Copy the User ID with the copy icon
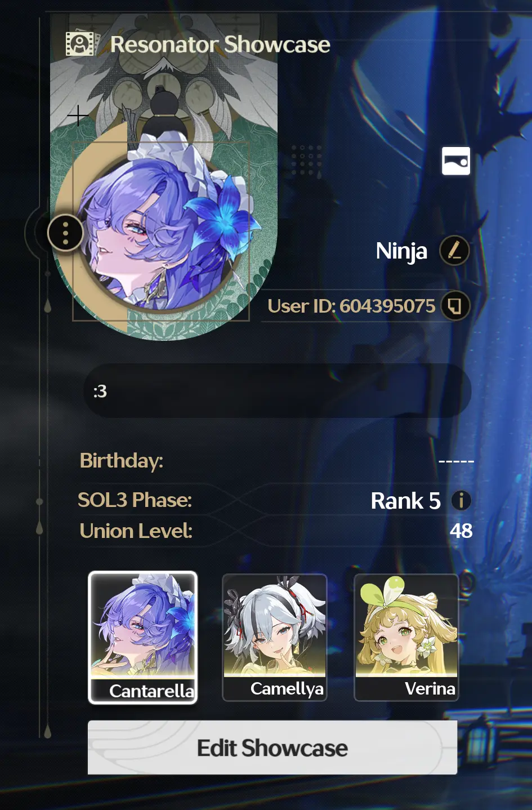Screen dimensions: 532x810 tap(455, 306)
